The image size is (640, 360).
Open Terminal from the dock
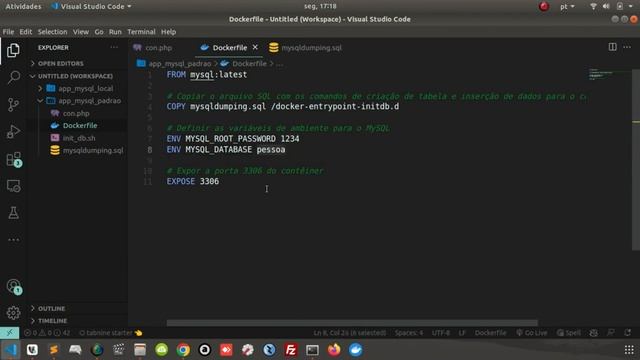(312, 350)
